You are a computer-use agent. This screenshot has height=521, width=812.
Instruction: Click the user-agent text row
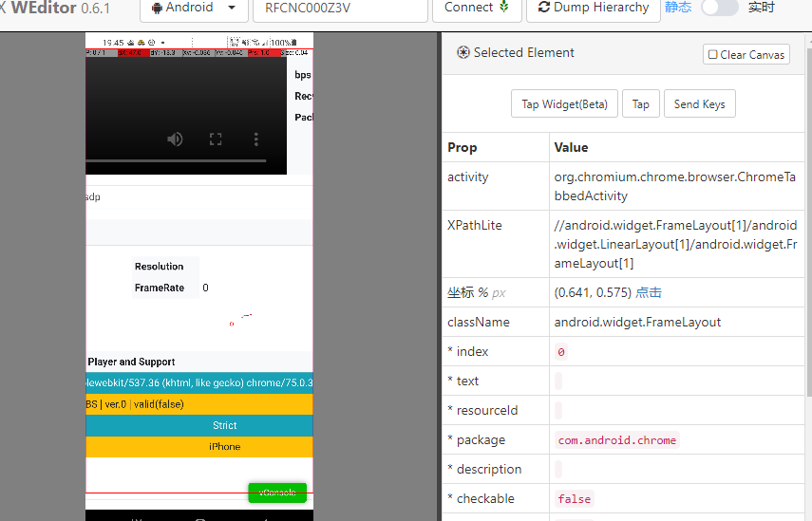[199, 382]
